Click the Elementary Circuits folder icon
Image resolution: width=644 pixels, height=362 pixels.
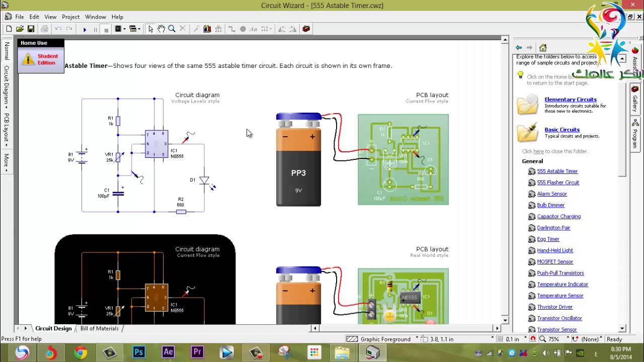pos(527,105)
